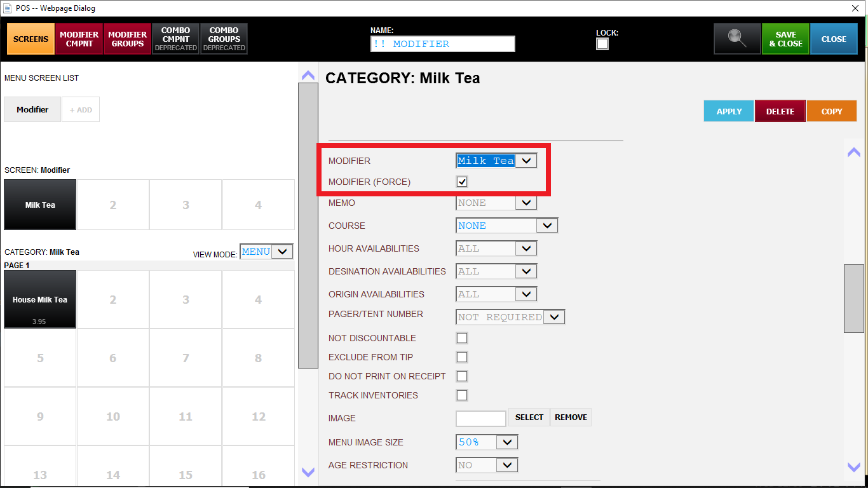Click the Save & Close button
The image size is (868, 488).
coord(785,39)
